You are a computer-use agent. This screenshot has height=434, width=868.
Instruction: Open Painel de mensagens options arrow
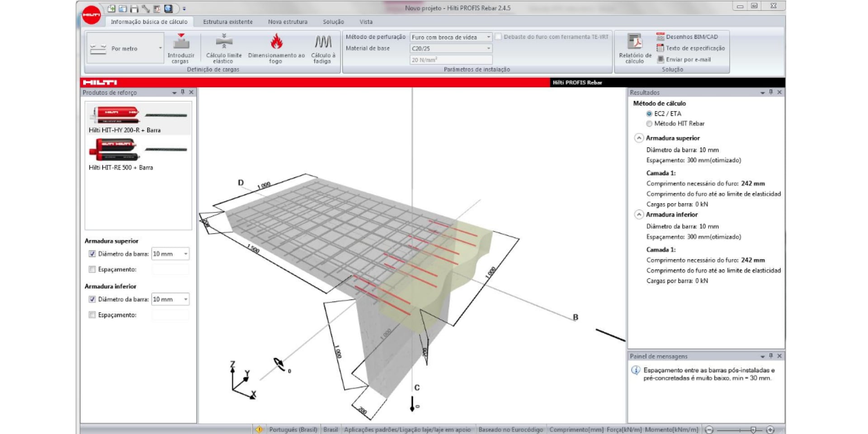click(x=762, y=357)
